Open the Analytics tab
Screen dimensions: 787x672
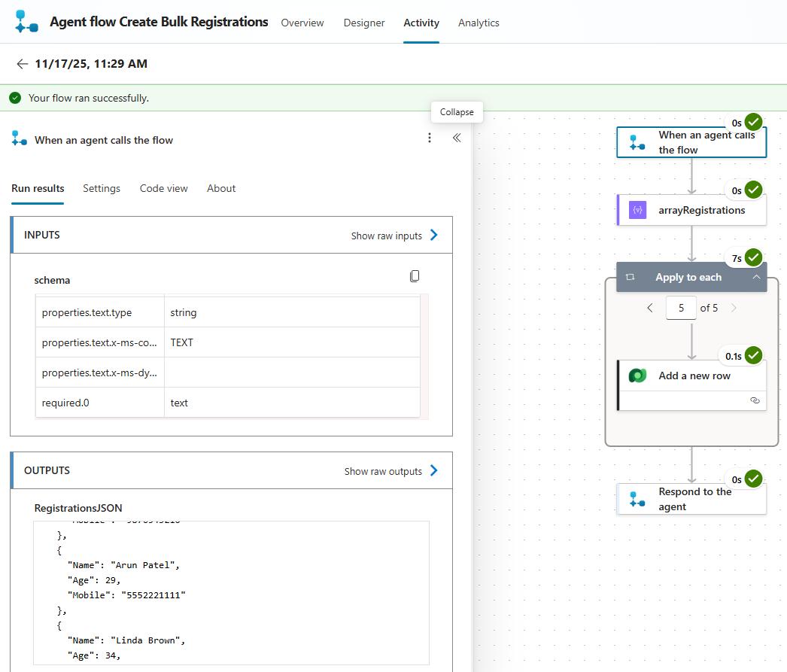479,23
